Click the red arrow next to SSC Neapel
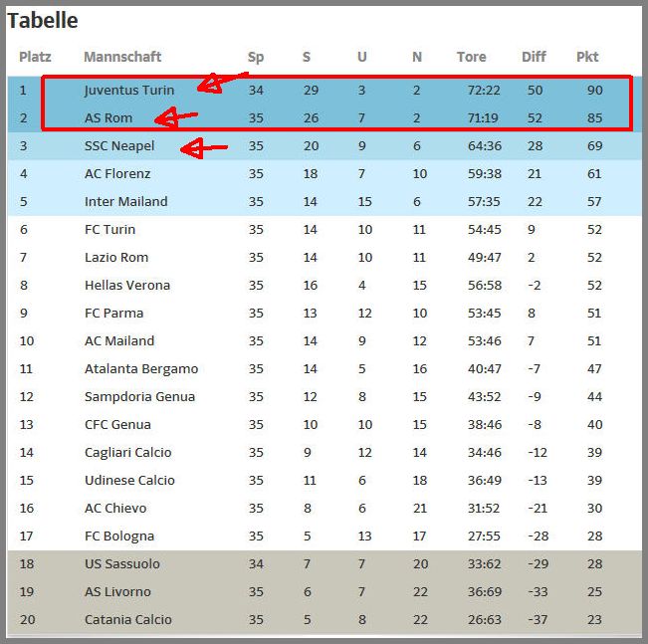 coord(203,148)
